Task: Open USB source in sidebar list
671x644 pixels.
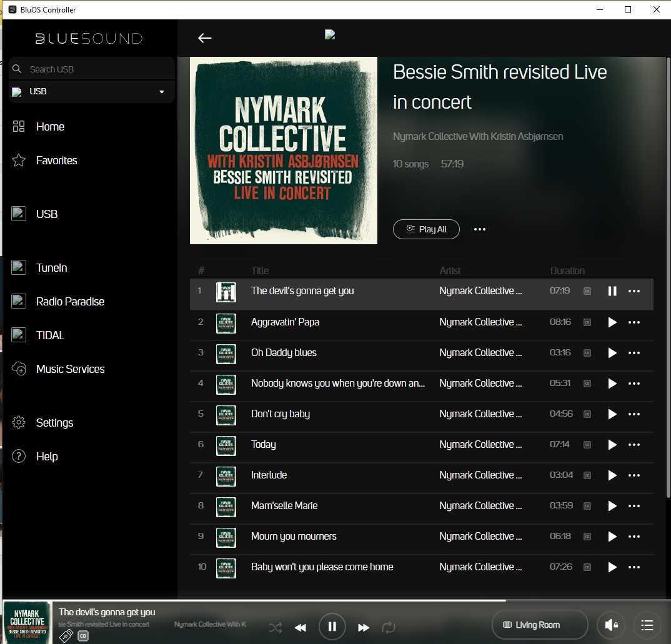Action: point(47,214)
